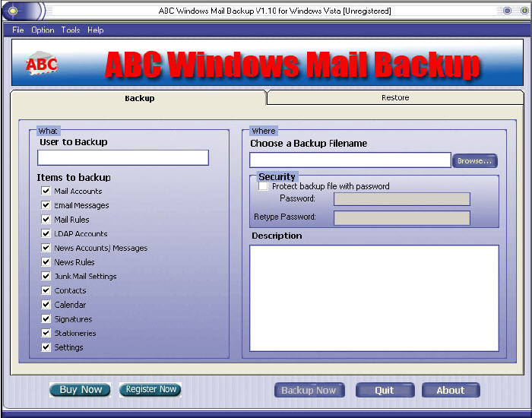Enable Protect backup file with password
Viewport: 532px width, 418px height.
click(x=263, y=186)
